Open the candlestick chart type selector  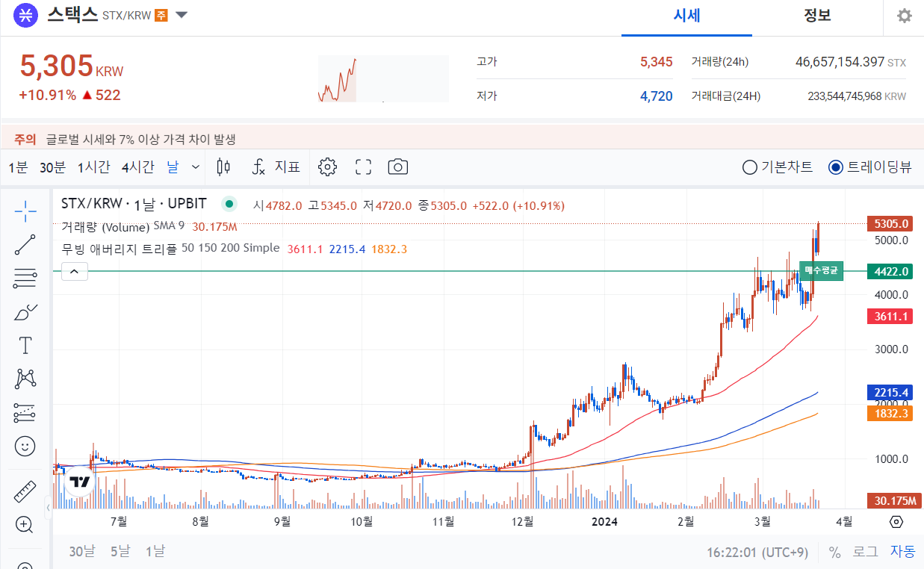[223, 167]
